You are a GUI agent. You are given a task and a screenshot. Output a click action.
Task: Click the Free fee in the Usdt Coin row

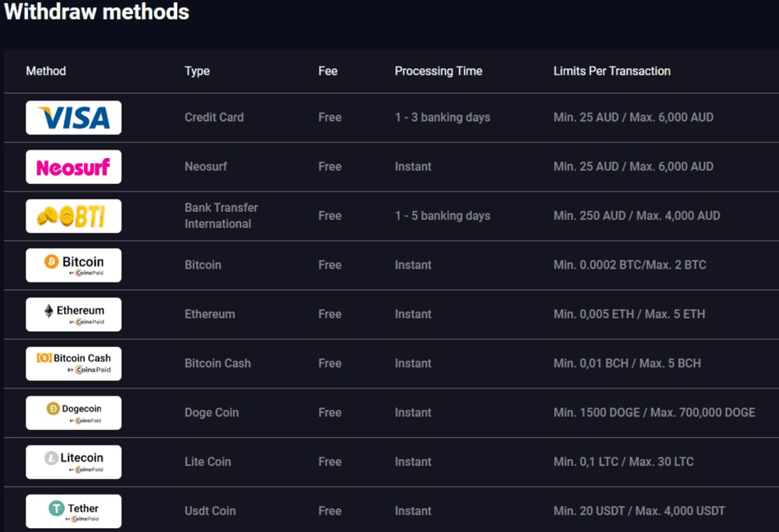330,511
